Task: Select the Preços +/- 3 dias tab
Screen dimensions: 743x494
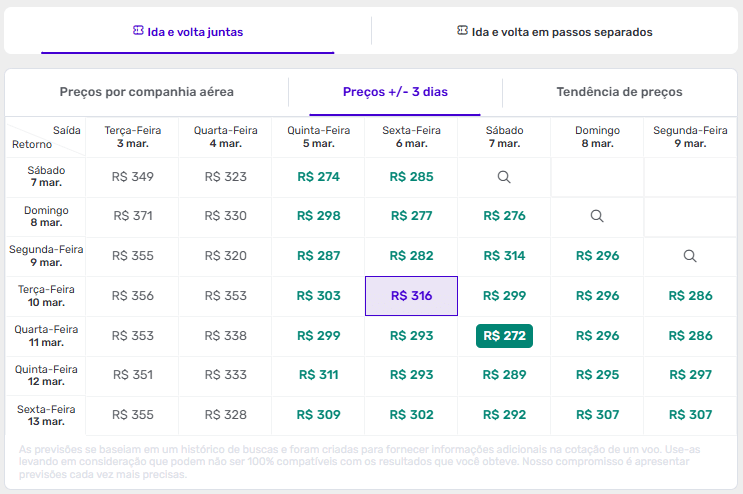Action: [x=395, y=92]
